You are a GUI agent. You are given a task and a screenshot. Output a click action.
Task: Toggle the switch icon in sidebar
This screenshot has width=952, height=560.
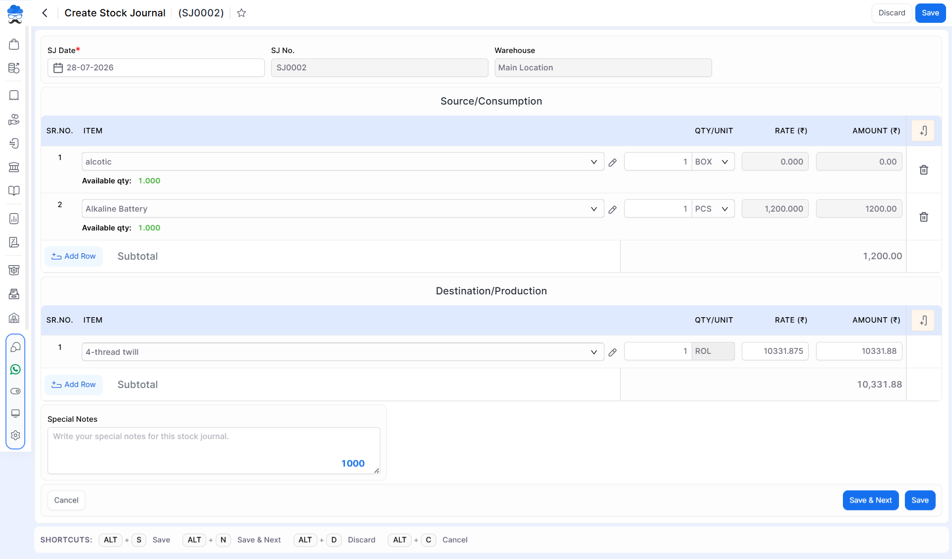pos(15,392)
